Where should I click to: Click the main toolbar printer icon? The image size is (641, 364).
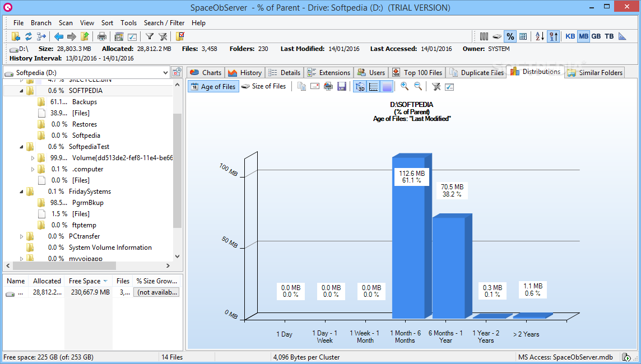[x=102, y=36]
